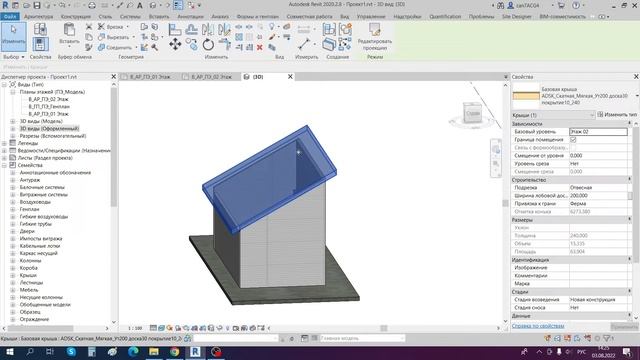The height and width of the screenshot is (360, 640).
Task: Click the project browser vertical scrollbar
Action: click(x=114, y=148)
